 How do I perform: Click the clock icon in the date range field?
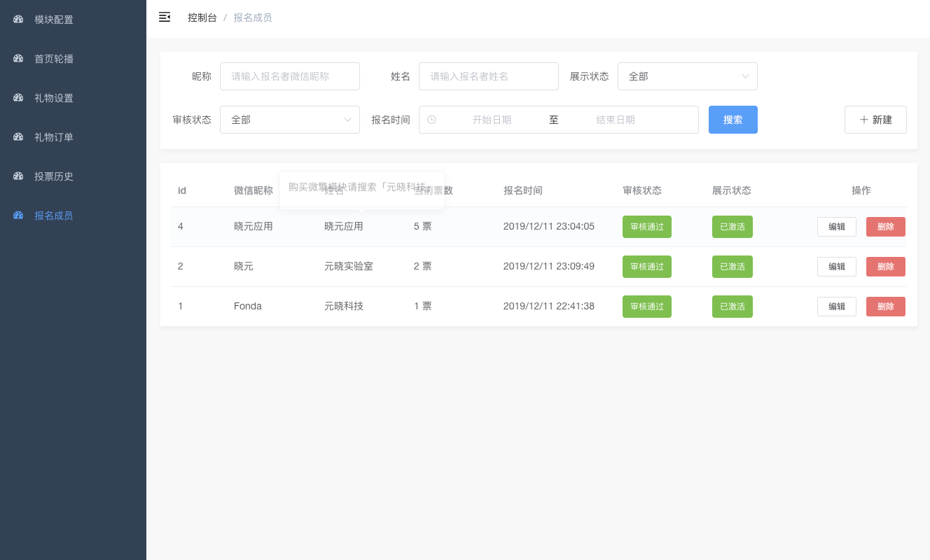click(x=432, y=120)
